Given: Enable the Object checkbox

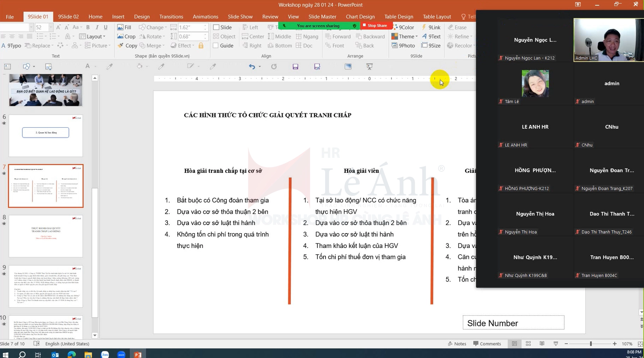Looking at the screenshot, I should 216,36.
